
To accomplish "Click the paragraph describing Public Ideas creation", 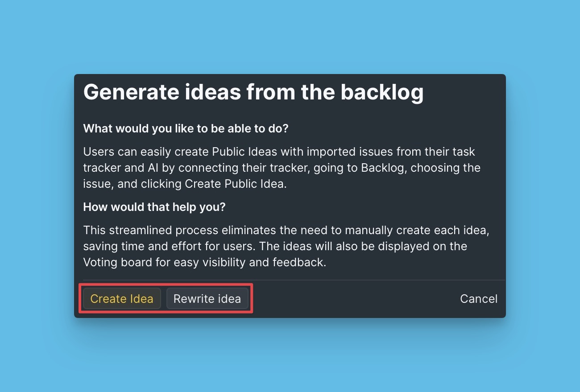I will click(281, 168).
